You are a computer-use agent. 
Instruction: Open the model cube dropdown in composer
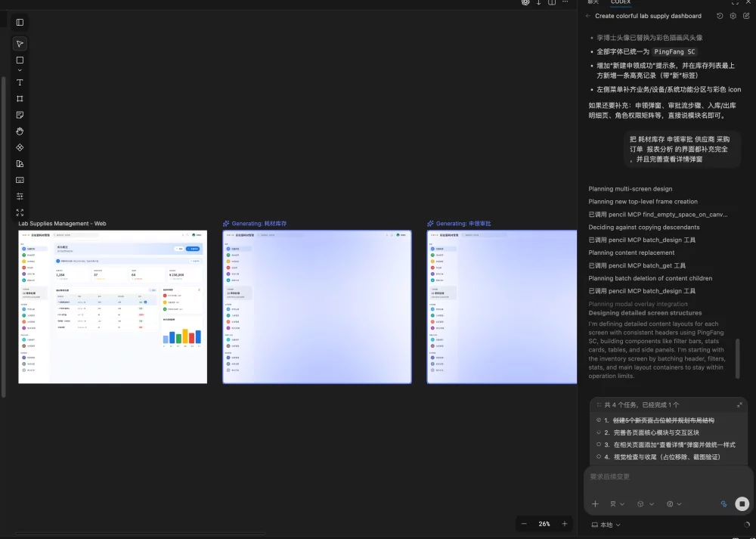[x=645, y=503]
